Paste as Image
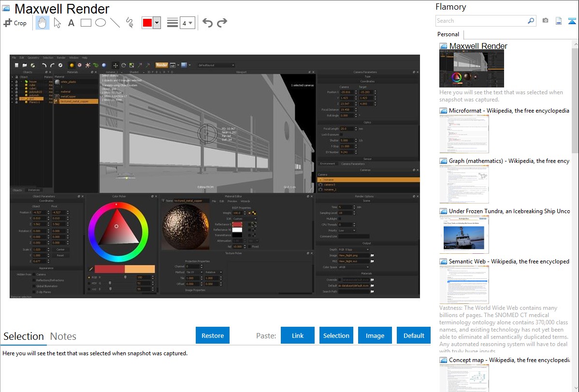The width and height of the screenshot is (579, 392). click(375, 335)
